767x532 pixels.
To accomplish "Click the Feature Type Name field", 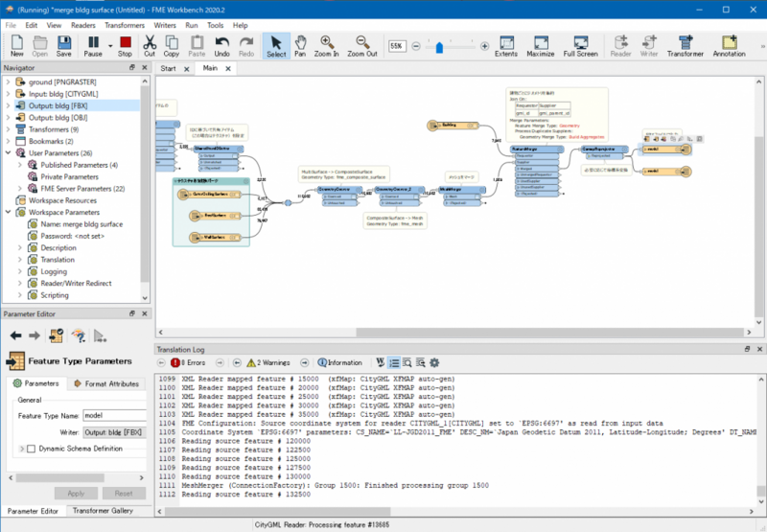I will tap(115, 415).
